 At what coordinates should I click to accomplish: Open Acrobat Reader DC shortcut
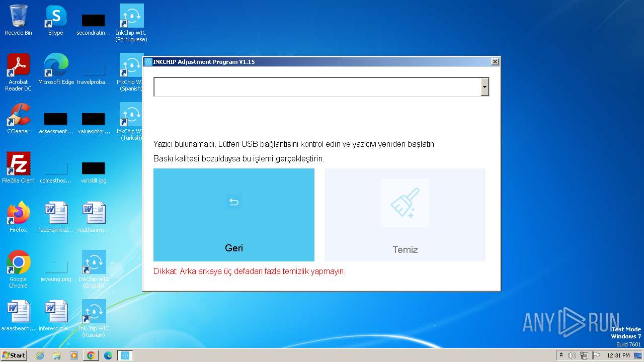pos(18,72)
